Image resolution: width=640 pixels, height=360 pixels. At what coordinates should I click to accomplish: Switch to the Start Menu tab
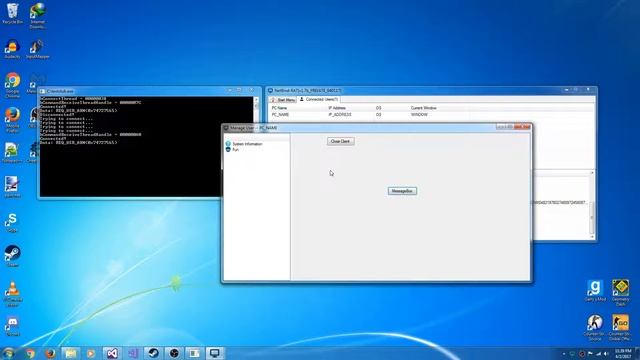283,100
